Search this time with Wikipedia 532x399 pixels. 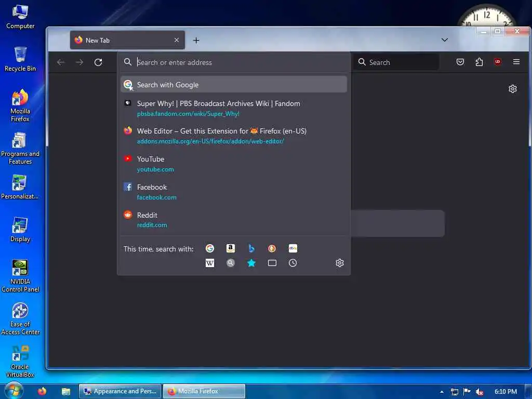210,263
